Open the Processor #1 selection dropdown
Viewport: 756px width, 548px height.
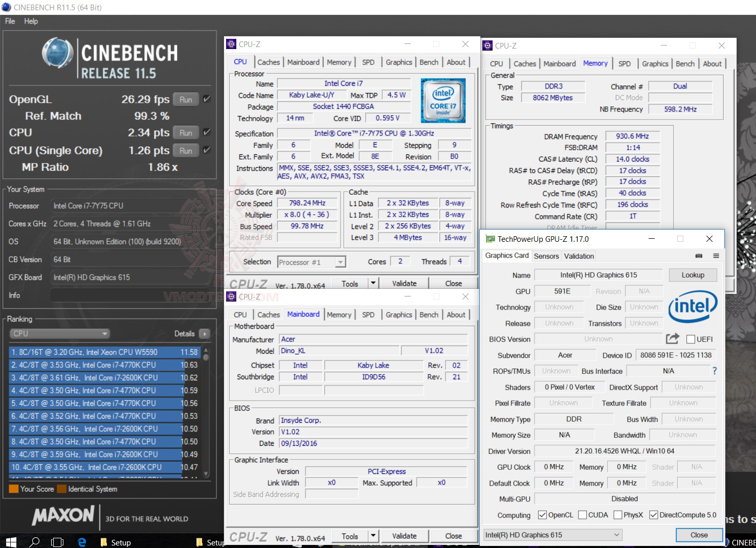(312, 262)
